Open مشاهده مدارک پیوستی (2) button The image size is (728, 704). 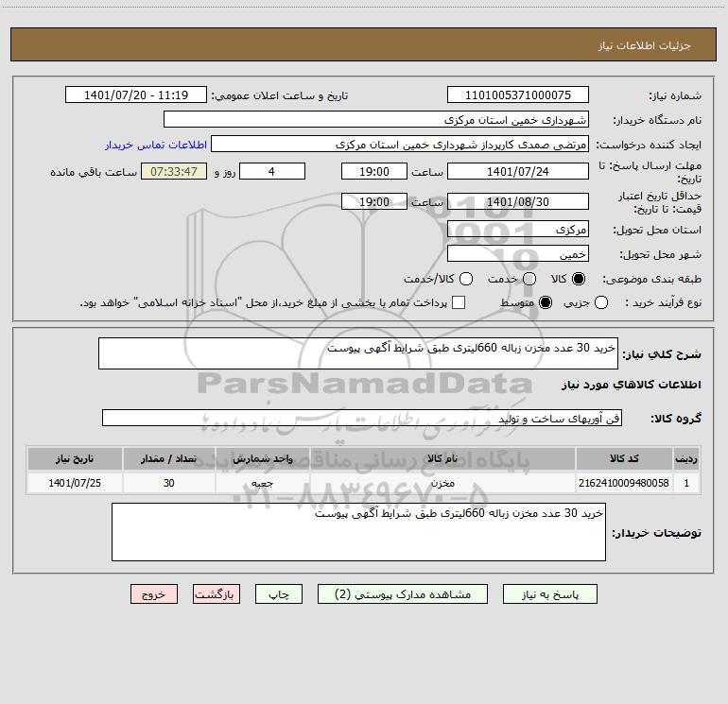403,594
